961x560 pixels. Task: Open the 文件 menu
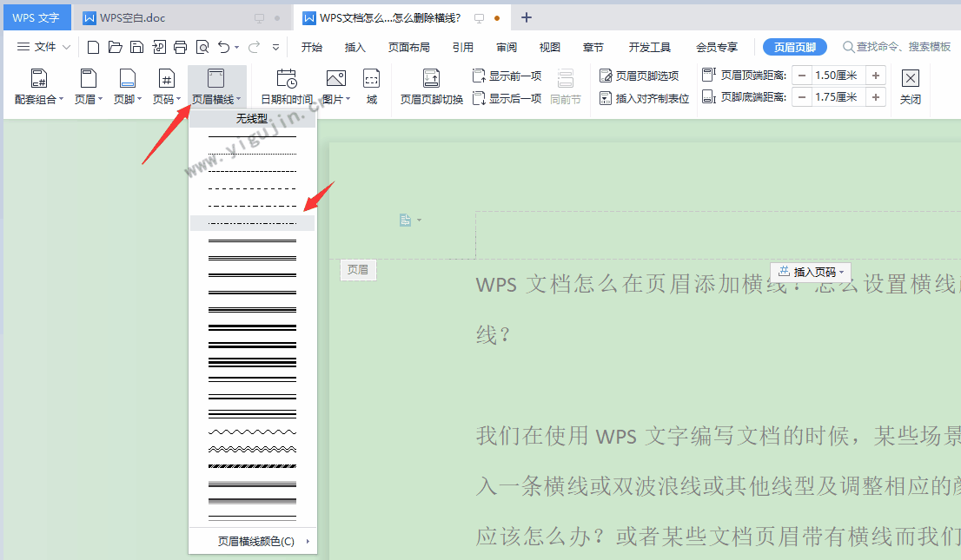[x=43, y=47]
